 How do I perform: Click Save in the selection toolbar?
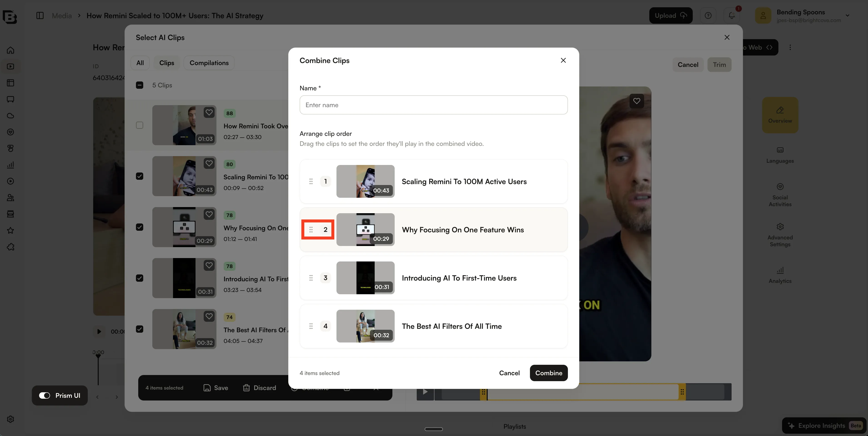[216, 388]
